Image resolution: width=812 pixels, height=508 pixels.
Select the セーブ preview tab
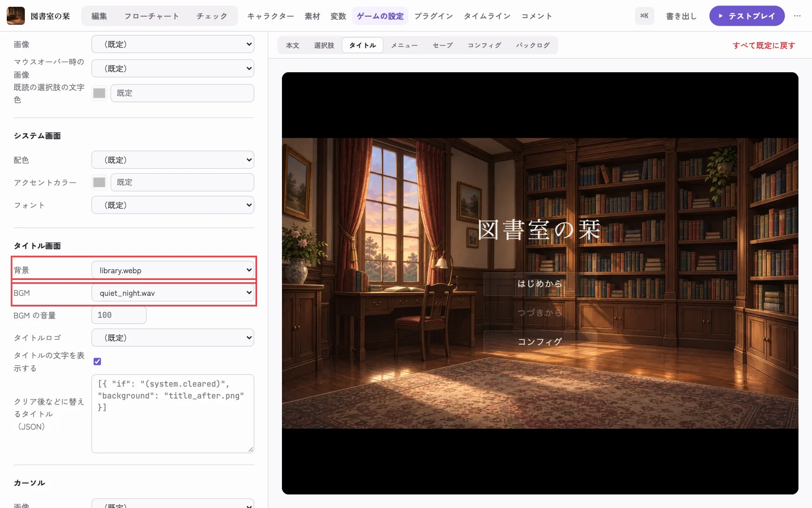[x=443, y=45]
